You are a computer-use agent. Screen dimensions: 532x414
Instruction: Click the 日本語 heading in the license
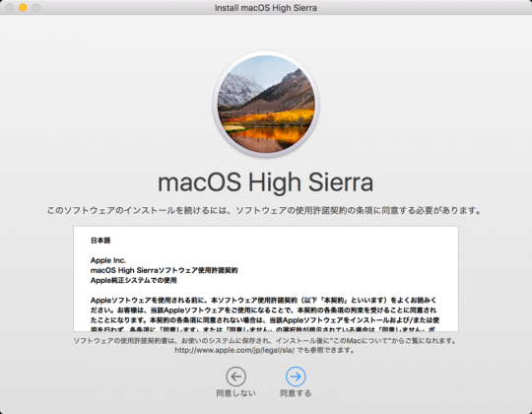(100, 241)
